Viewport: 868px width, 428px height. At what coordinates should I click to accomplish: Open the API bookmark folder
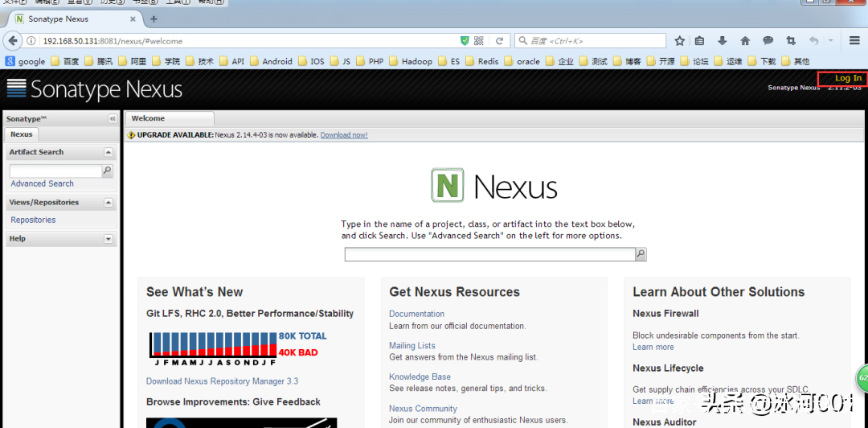click(231, 61)
